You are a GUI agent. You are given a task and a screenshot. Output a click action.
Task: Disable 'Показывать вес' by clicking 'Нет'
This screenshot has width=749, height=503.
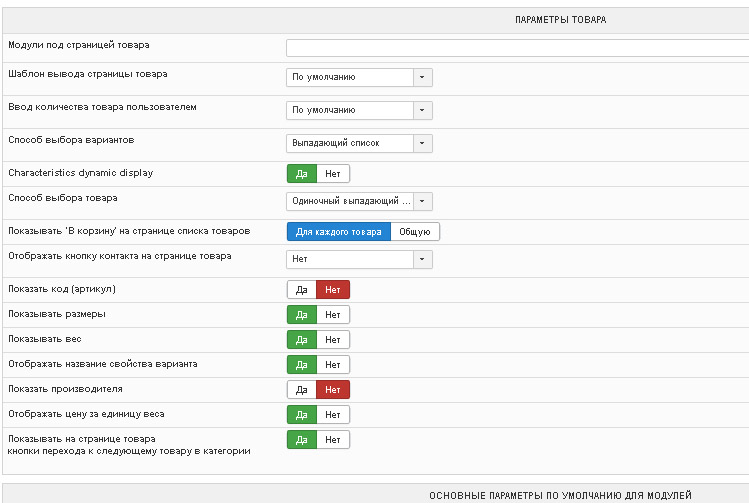[333, 340]
